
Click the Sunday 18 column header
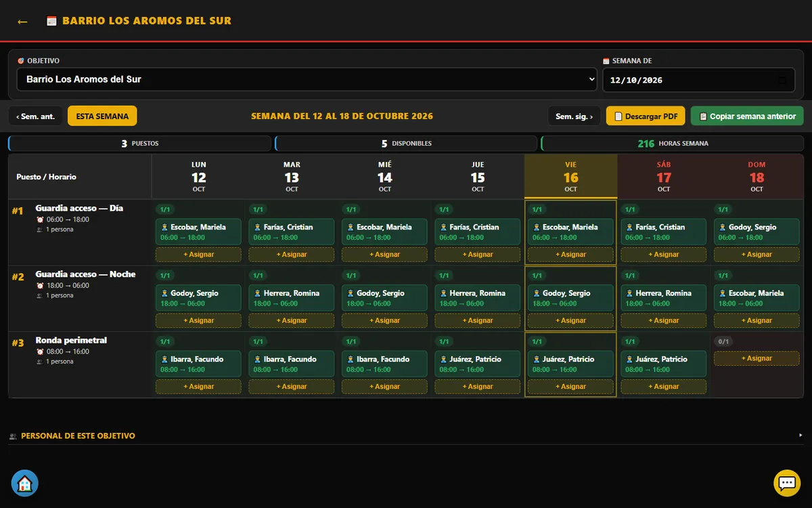757,177
